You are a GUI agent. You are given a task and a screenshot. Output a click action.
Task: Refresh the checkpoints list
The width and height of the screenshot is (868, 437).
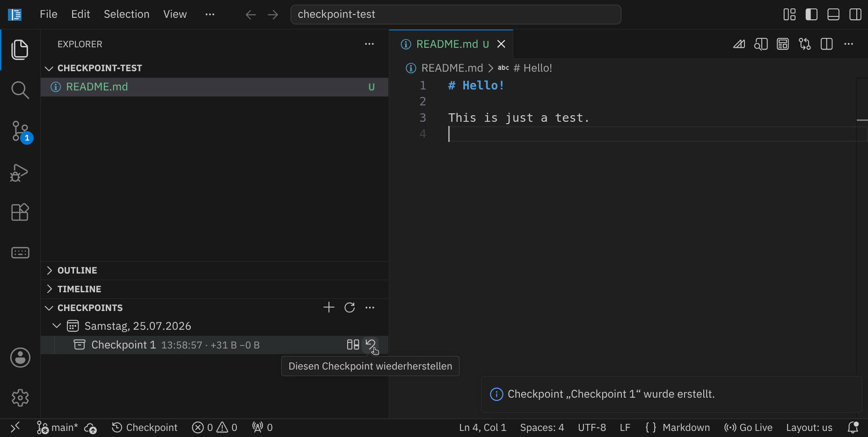350,308
